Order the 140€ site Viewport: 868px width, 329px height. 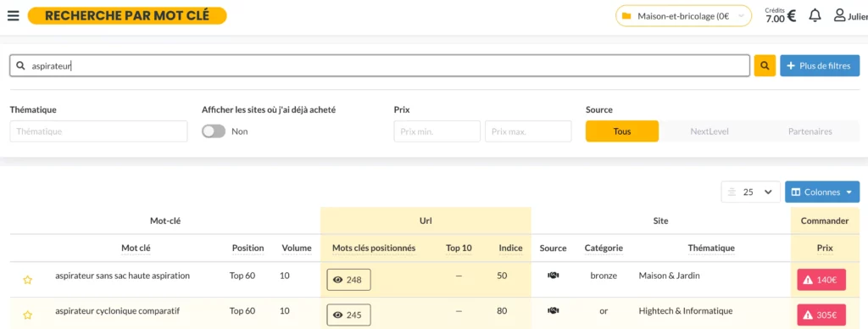pos(821,280)
